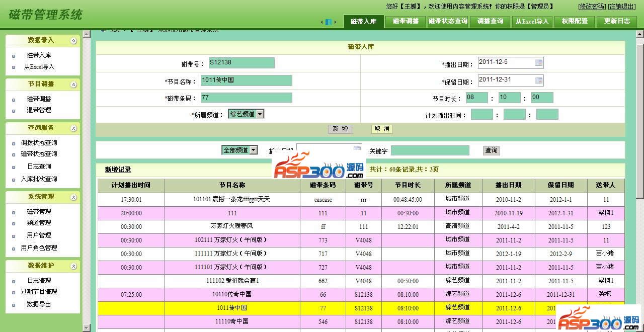This screenshot has height=332, width=644.
Task: Click the first 计划播出时间 empty field
Action: 482,114
